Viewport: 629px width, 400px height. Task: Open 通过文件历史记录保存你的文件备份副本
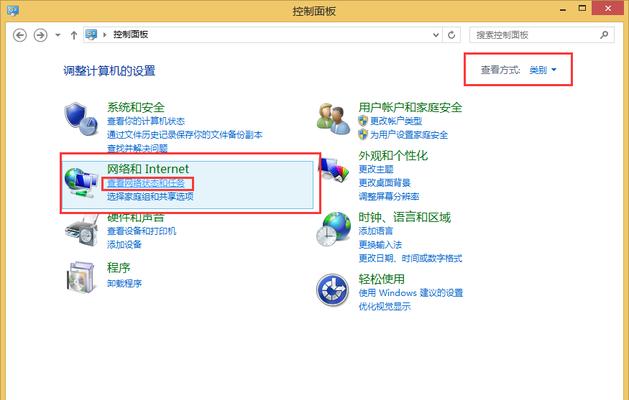coord(185,135)
